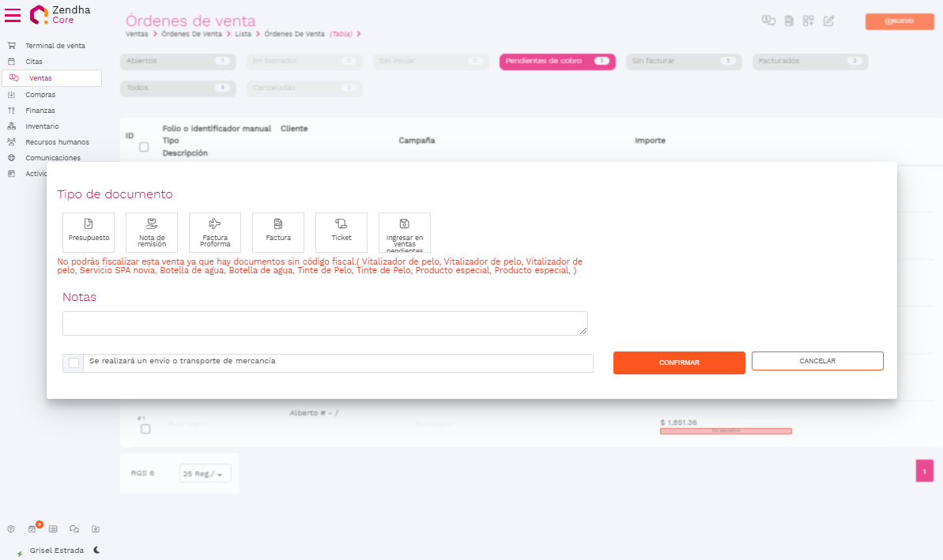Expand the 25 Reg. page size dropdown
This screenshot has width=943, height=560.
pos(205,474)
